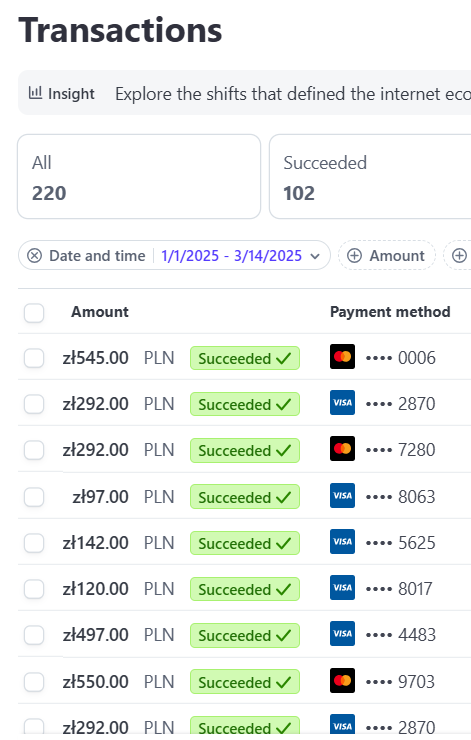Click Succeeded status badge on zł120.00 row
The width and height of the screenshot is (471, 740).
pos(245,589)
